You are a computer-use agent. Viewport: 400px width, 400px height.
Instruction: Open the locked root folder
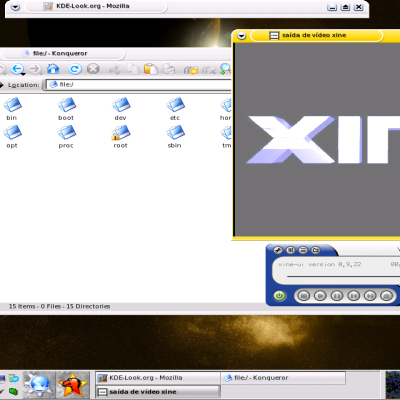click(x=121, y=137)
